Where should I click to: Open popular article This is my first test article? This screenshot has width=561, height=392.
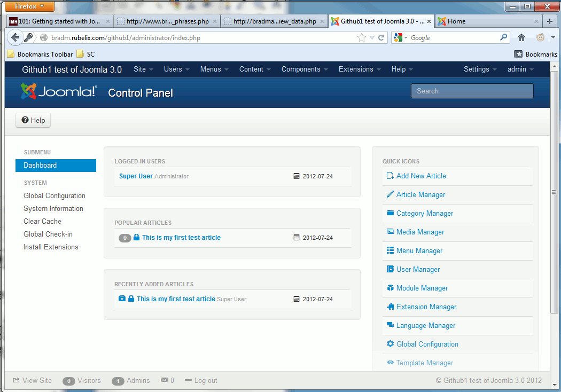coord(182,238)
